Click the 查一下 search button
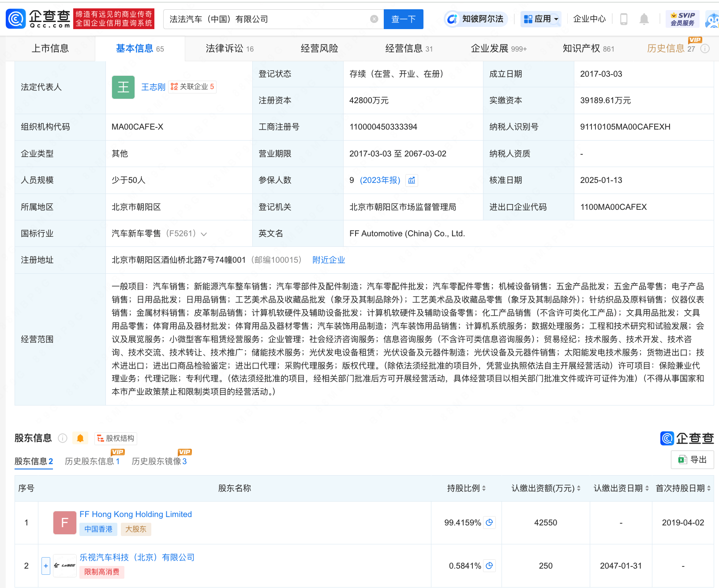 pyautogui.click(x=403, y=19)
